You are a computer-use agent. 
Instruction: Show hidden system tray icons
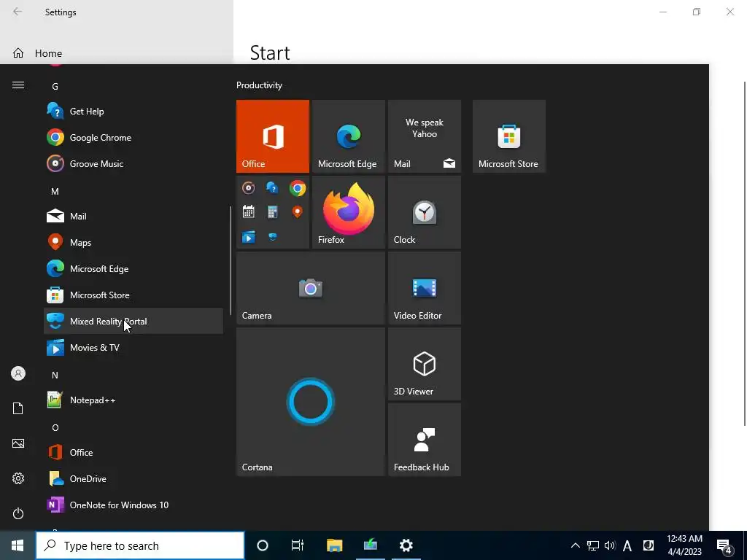click(x=575, y=545)
